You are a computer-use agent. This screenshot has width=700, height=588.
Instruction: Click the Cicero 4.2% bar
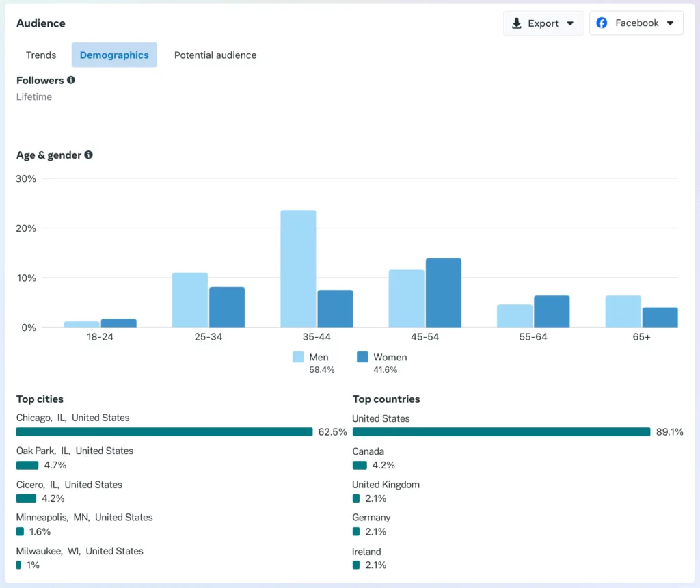click(x=27, y=498)
